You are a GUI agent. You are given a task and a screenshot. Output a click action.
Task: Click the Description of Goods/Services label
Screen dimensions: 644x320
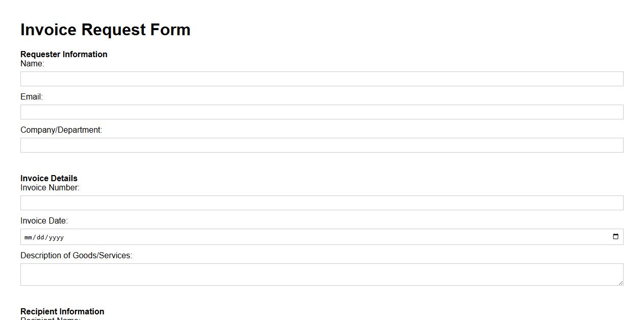coord(75,255)
